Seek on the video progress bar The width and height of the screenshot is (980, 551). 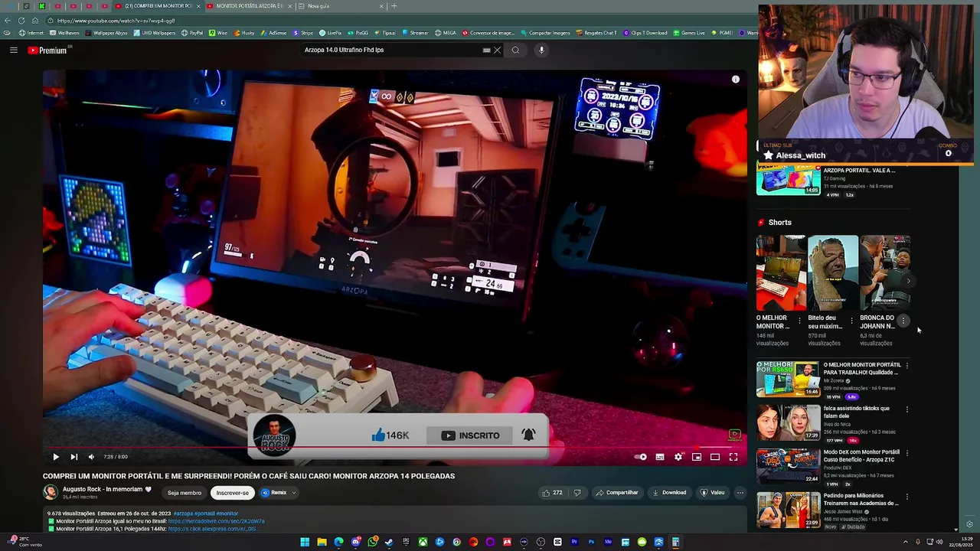(x=395, y=448)
